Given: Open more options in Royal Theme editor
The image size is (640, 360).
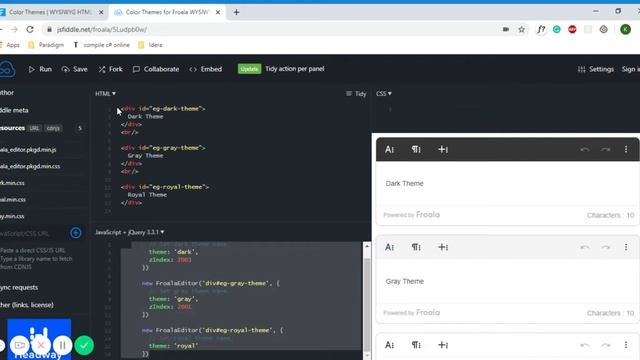Looking at the screenshot, I should click(626, 345).
